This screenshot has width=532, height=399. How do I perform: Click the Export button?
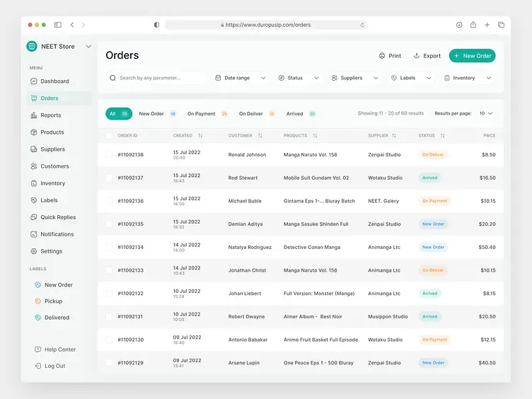pos(427,56)
